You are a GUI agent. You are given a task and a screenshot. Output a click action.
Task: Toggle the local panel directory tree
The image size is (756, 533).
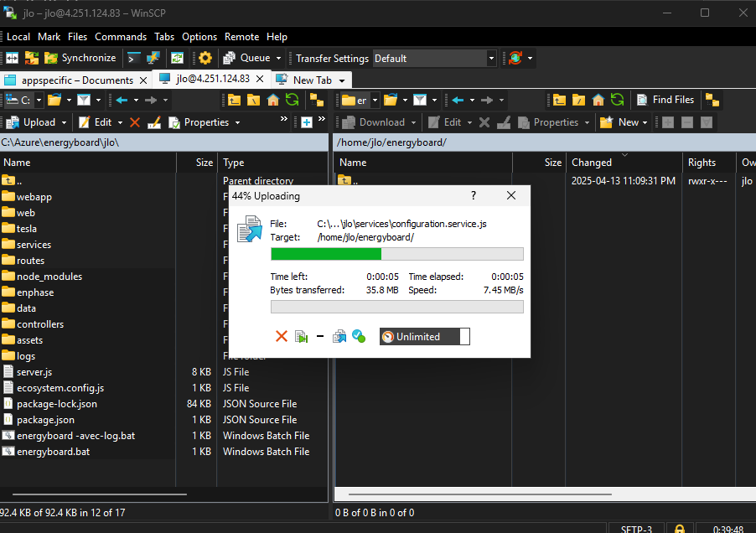[317, 100]
